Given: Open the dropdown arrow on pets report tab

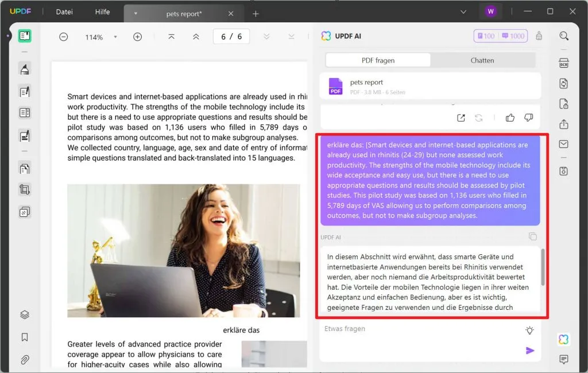Looking at the screenshot, I should 136,14.
